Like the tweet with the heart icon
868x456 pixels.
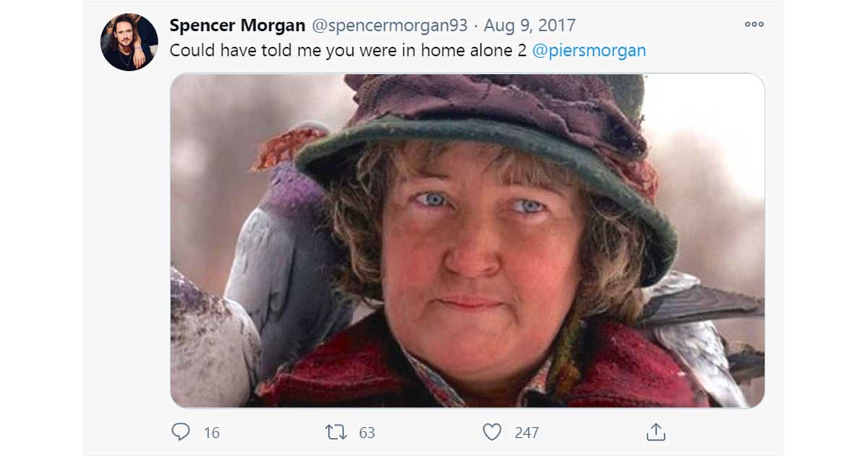point(492,432)
